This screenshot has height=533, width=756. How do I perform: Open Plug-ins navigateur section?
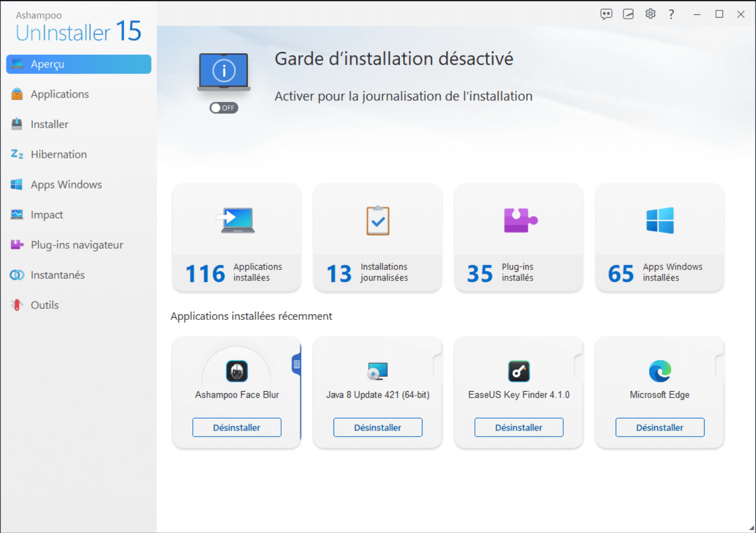(x=78, y=245)
